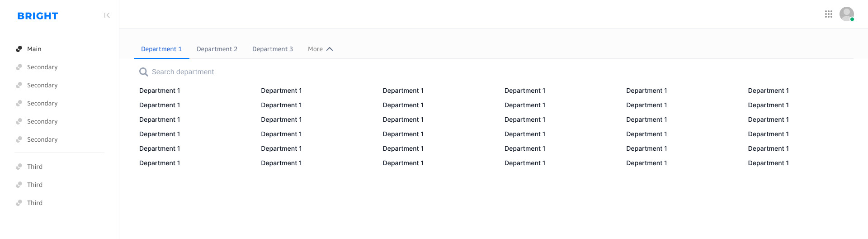The height and width of the screenshot is (239, 868).
Task: Click the BRIGHT logo
Action: coord(38,16)
